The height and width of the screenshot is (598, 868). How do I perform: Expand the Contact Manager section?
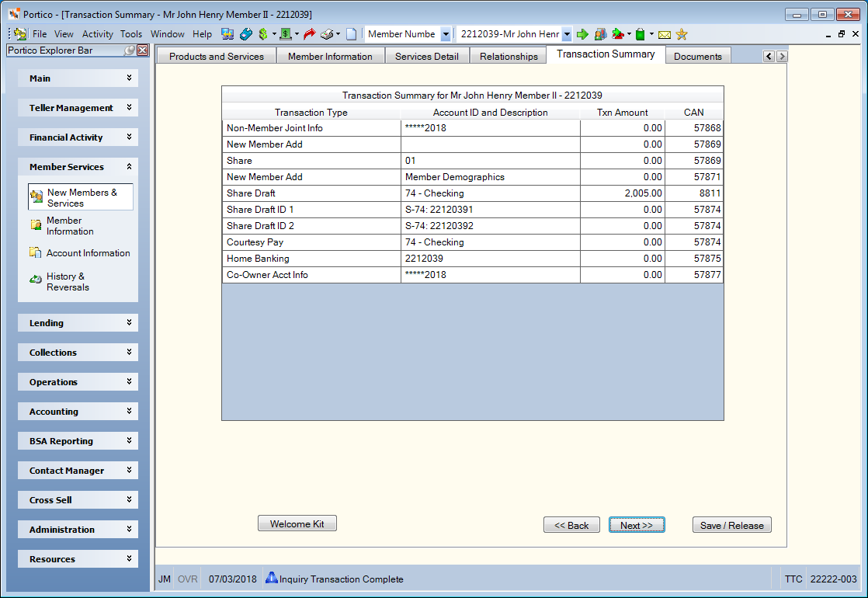78,470
